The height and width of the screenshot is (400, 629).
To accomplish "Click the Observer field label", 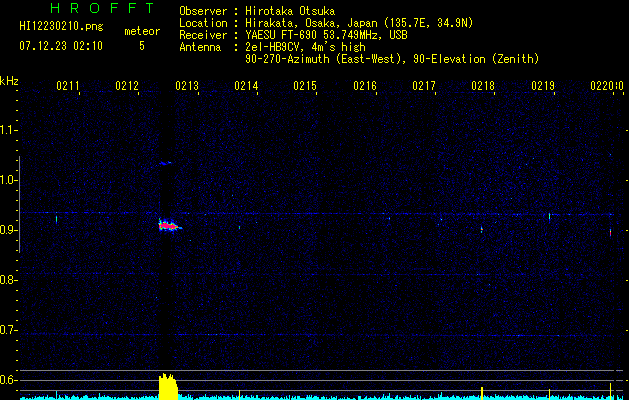I will point(203,11).
